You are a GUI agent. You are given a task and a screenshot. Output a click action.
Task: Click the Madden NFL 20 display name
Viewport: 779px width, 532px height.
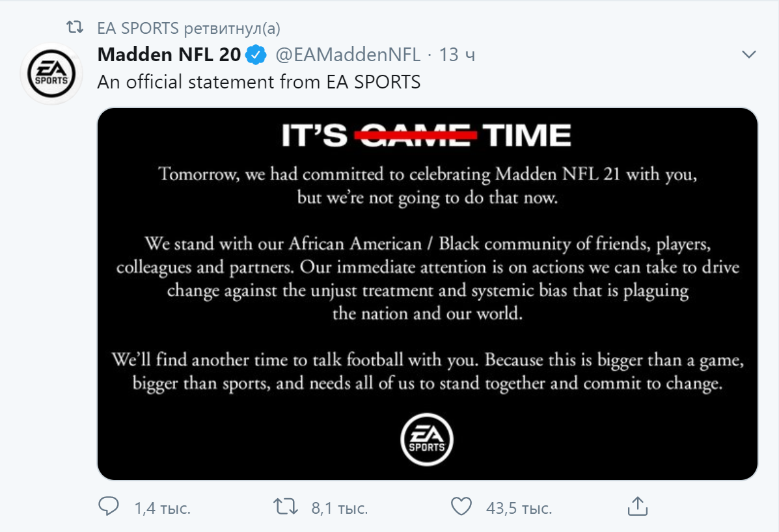click(x=169, y=55)
